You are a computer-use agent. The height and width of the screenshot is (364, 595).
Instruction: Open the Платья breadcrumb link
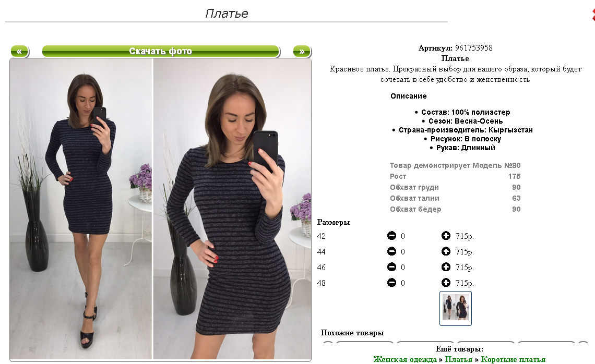458,359
